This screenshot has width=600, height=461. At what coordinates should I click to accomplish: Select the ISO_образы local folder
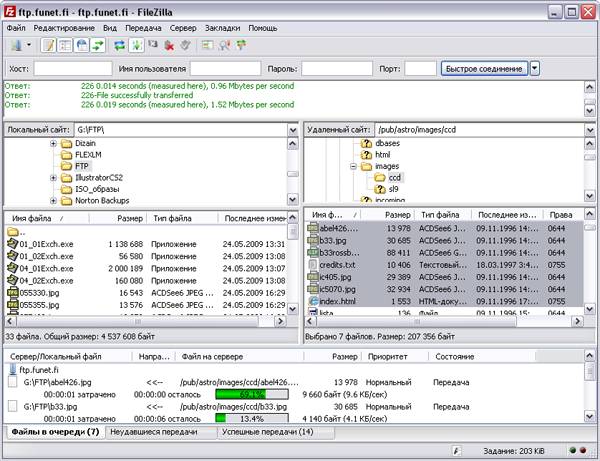97,189
